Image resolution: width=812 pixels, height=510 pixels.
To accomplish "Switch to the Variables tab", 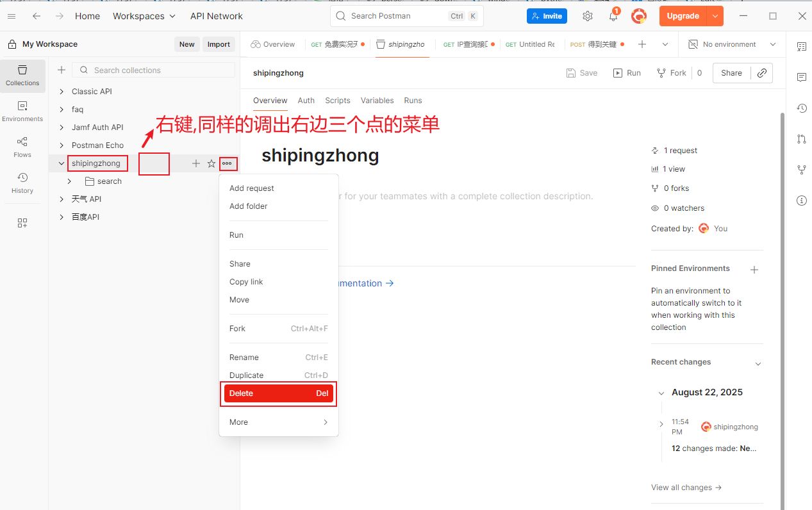I will pyautogui.click(x=377, y=101).
